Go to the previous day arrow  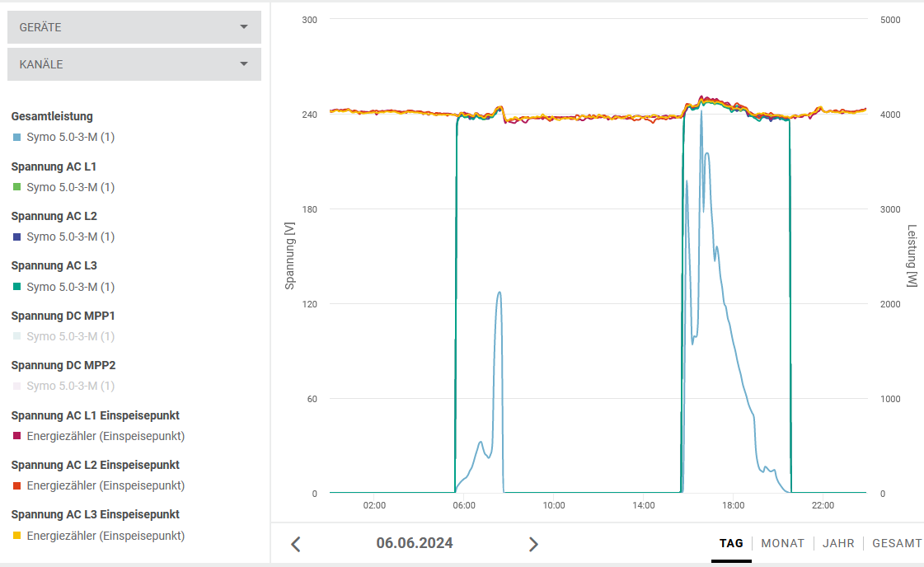pos(296,544)
